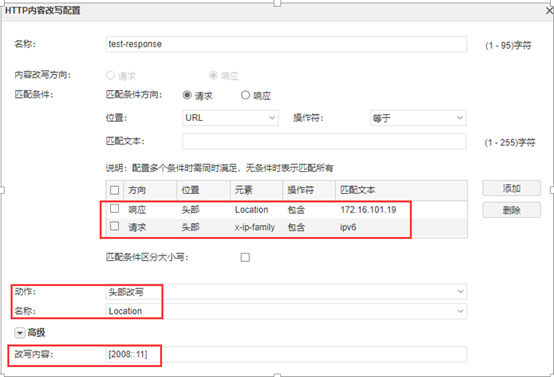Click the 删除 button
This screenshot has width=554, height=377.
[x=511, y=210]
